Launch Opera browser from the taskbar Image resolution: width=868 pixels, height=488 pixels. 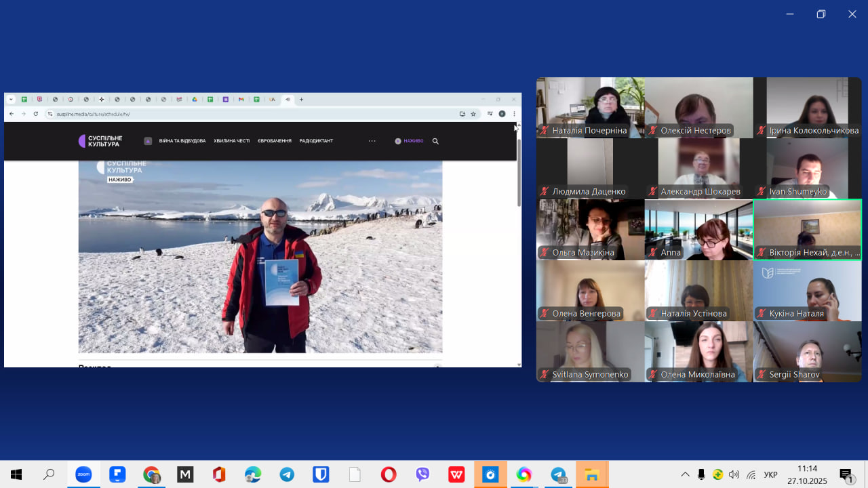click(389, 474)
